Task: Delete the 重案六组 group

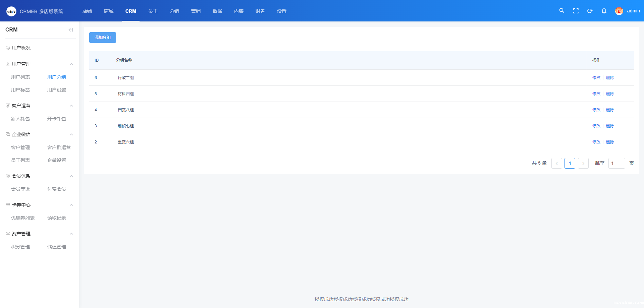Action: [610, 142]
